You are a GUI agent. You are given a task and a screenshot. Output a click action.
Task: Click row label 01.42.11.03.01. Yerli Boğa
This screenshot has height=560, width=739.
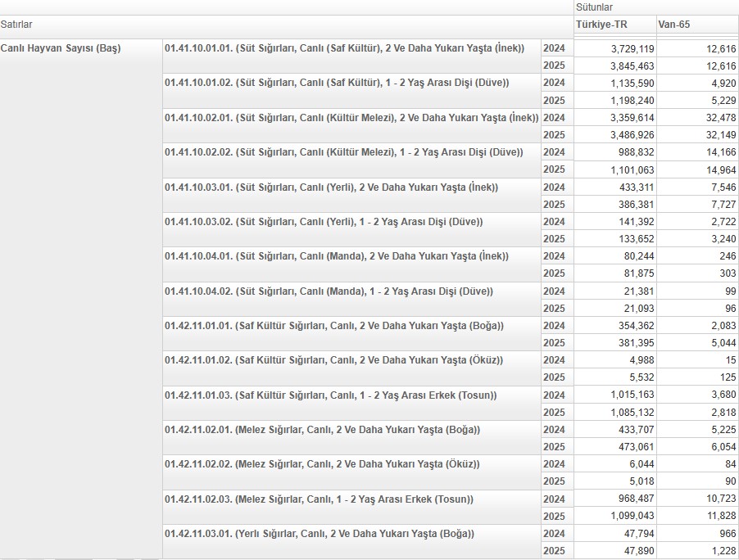tap(319, 534)
